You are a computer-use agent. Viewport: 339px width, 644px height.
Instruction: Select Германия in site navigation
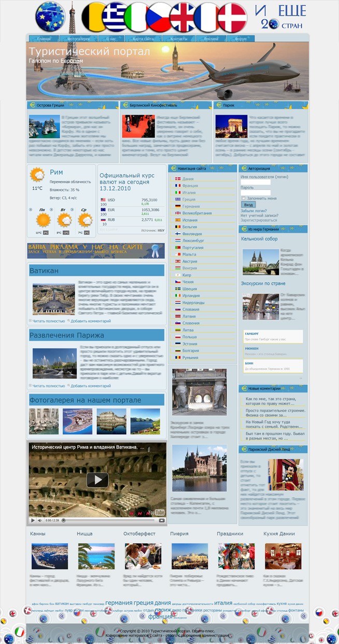pos(191,206)
